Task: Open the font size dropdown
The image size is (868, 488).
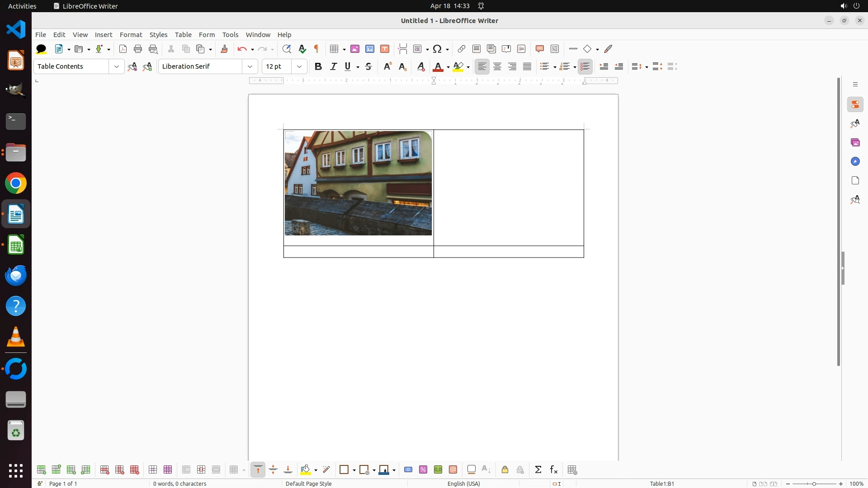Action: [299, 66]
